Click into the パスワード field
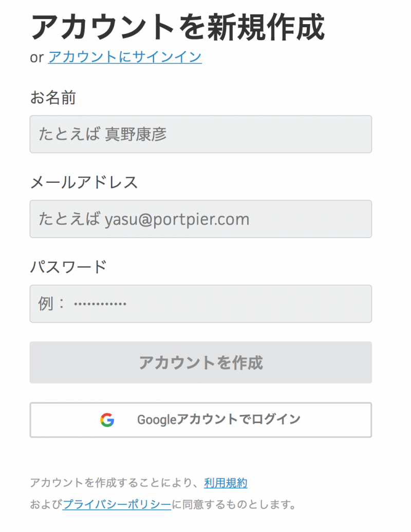The height and width of the screenshot is (532, 411). click(x=200, y=303)
